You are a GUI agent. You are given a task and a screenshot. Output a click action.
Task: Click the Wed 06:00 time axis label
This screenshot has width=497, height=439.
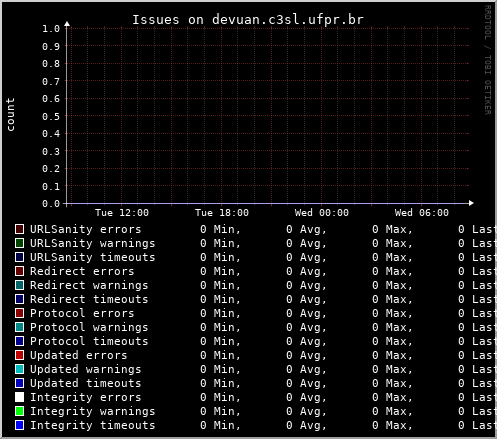click(422, 213)
